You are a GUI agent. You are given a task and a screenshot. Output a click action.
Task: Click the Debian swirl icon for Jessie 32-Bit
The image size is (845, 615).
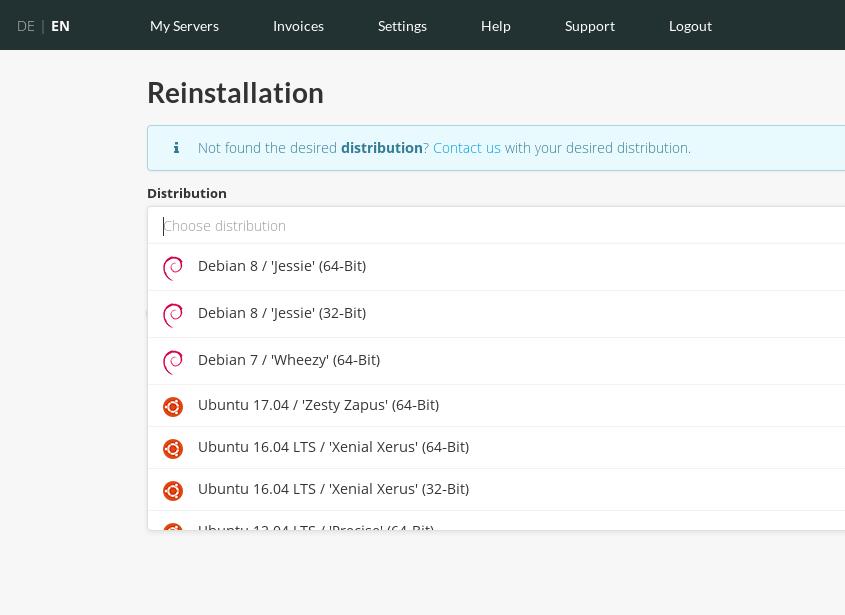(173, 315)
